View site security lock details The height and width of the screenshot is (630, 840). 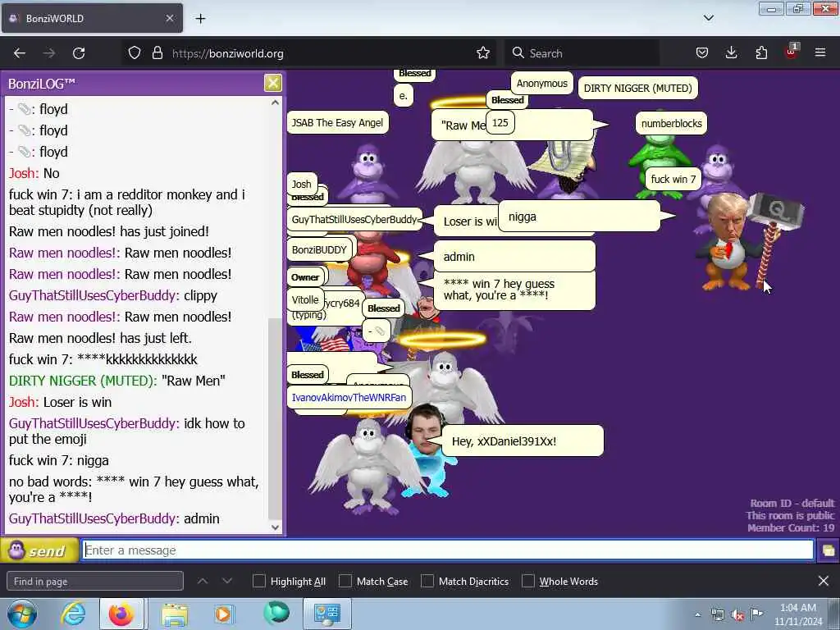point(157,53)
